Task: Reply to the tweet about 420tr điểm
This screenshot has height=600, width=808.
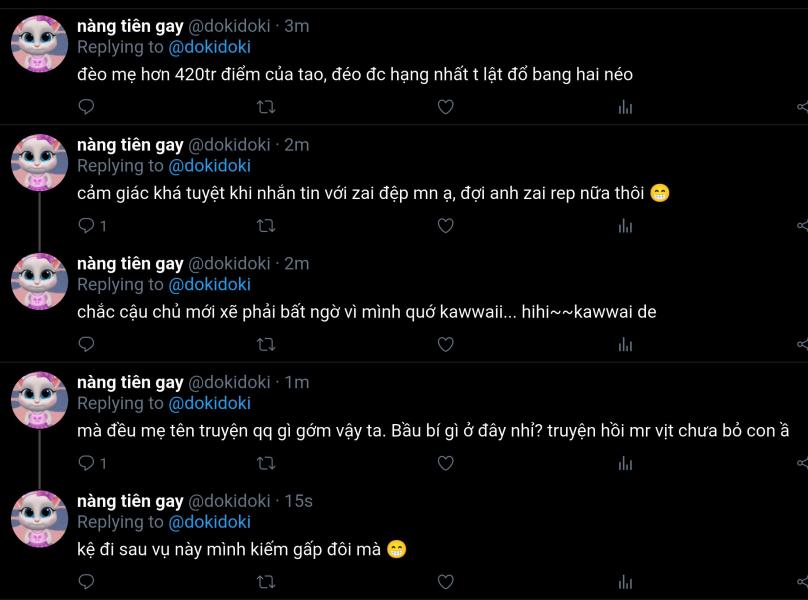Action: click(86, 107)
